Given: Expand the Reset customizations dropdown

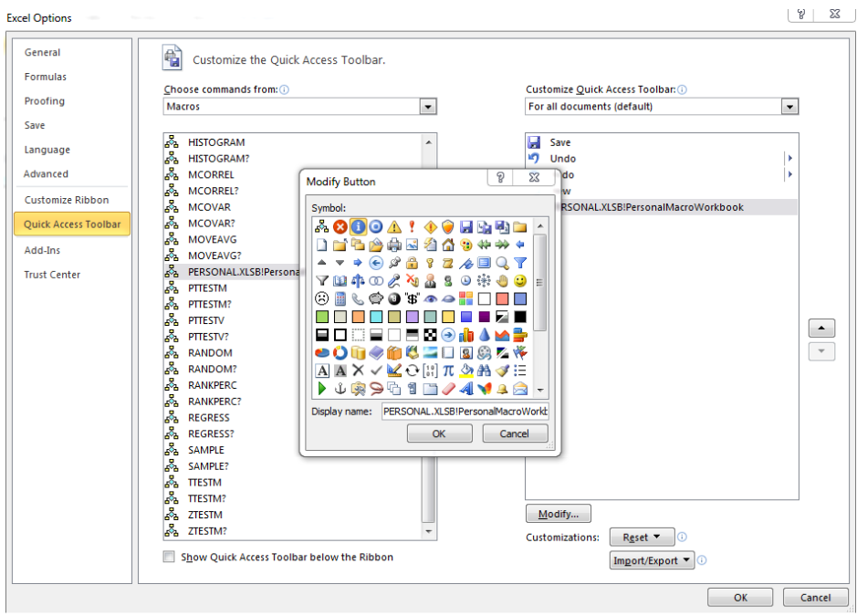Looking at the screenshot, I should pos(643,538).
